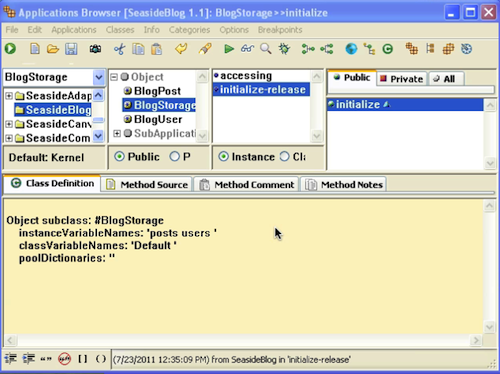This screenshot has height=374, width=500.
Task: Click the new document toolbar icon
Action: [35, 49]
